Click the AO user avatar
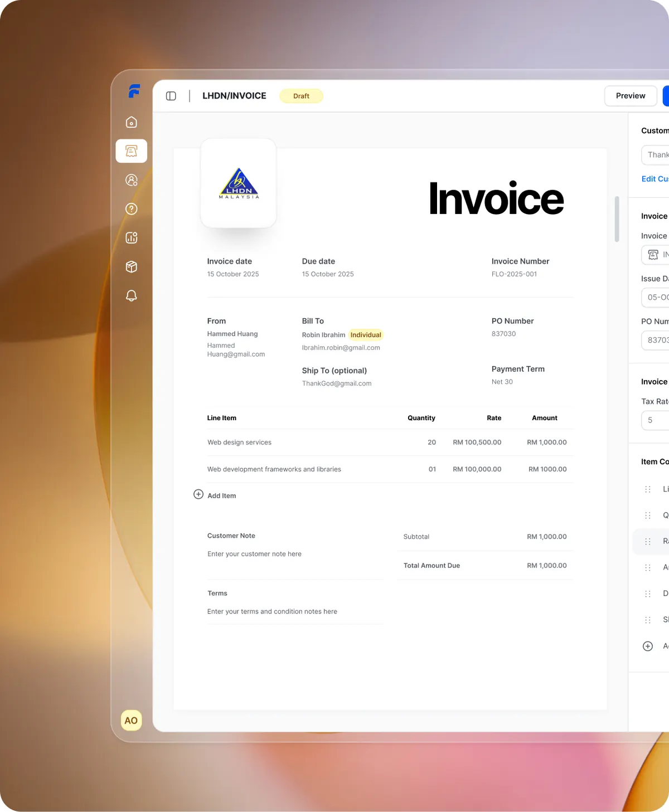This screenshot has width=669, height=812. point(131,721)
